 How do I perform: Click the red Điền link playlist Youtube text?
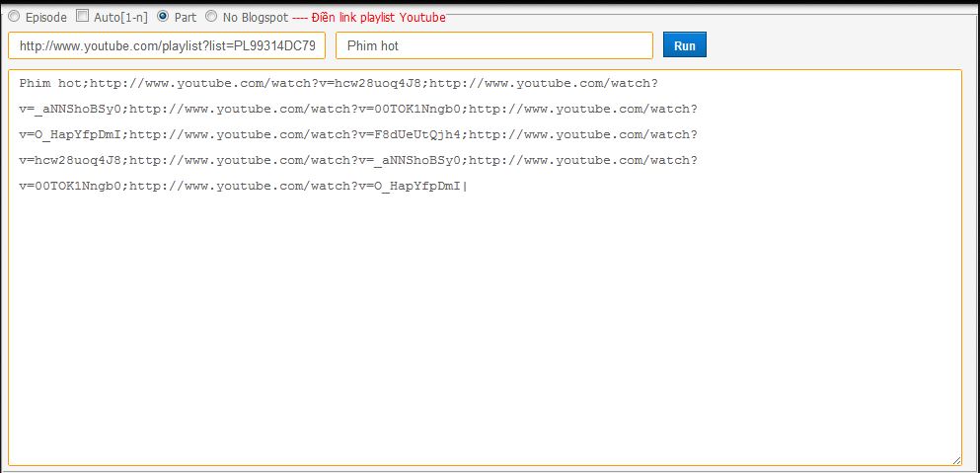pos(379,18)
